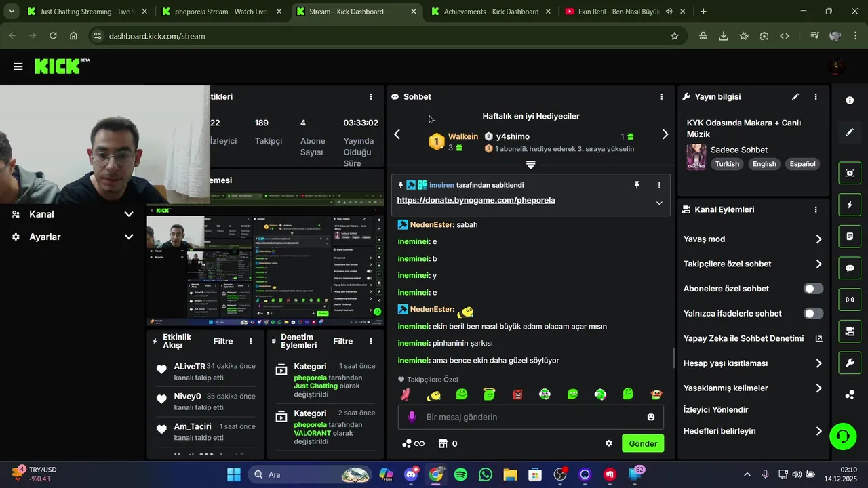Switch to Achievements Kick Dashboard tab

tap(492, 12)
